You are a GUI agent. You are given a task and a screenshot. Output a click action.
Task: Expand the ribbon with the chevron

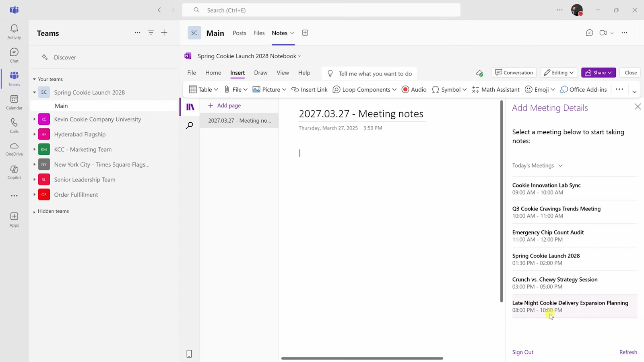click(634, 92)
